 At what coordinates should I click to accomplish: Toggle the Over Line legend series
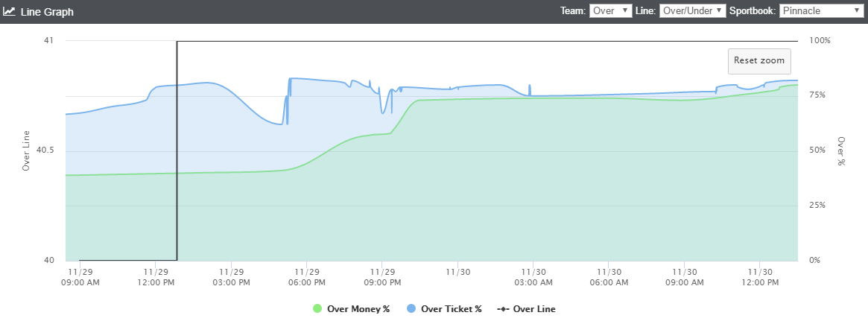[x=527, y=308]
